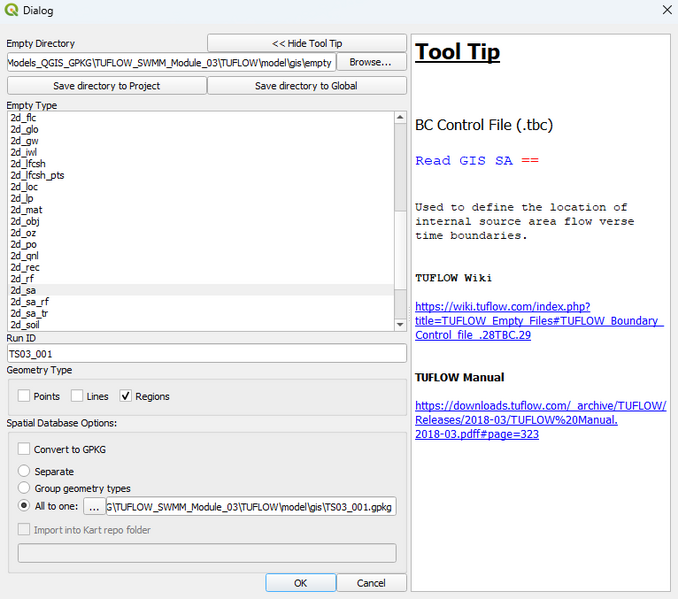The height and width of the screenshot is (599, 678).
Task: Click the QGIS logo icon in title bar
Action: (12, 11)
